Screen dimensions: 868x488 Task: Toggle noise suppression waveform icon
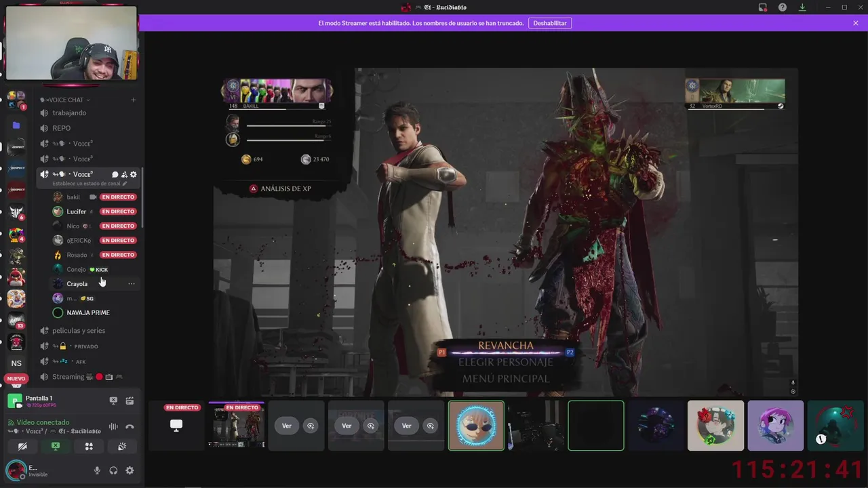[113, 426]
